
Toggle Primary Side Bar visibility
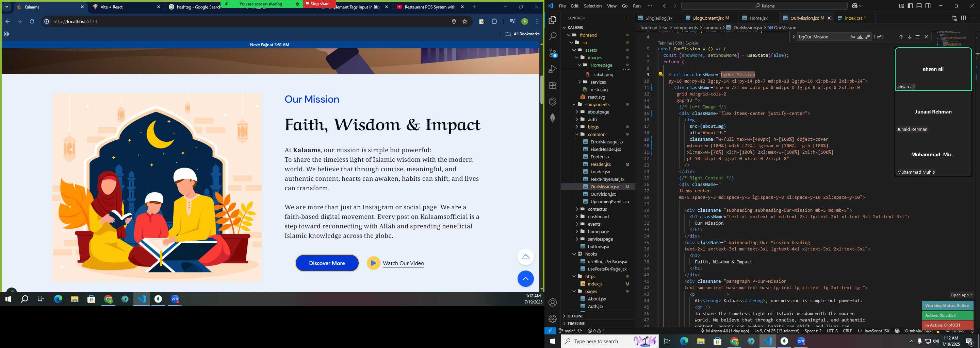tap(910, 6)
